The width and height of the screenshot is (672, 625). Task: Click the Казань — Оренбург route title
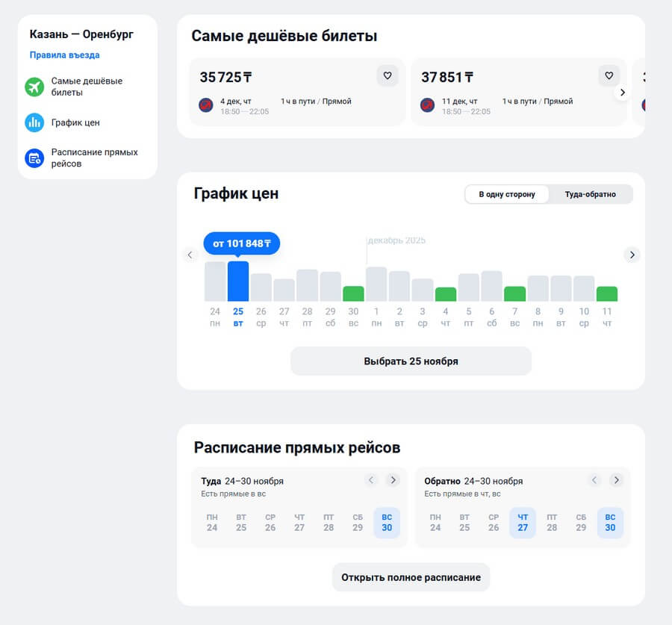(81, 34)
